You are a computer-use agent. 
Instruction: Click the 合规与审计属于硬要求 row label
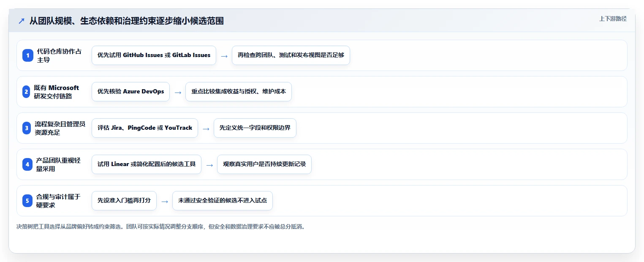coord(58,201)
